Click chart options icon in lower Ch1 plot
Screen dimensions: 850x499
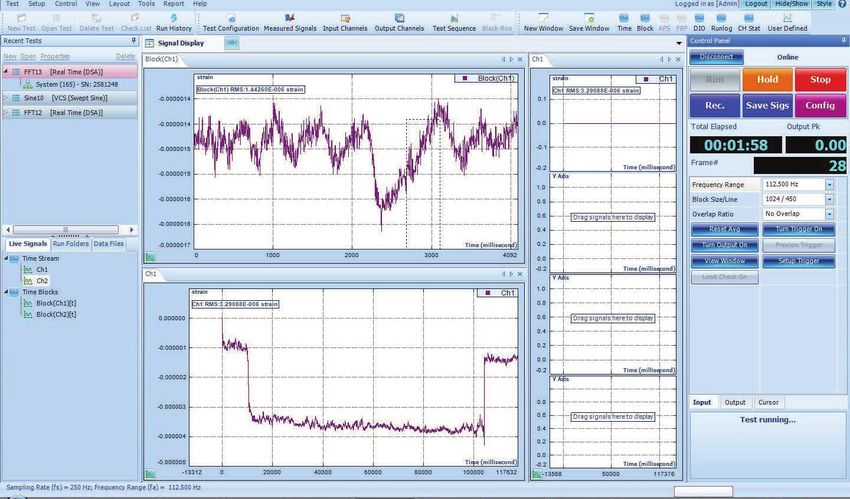(150, 474)
